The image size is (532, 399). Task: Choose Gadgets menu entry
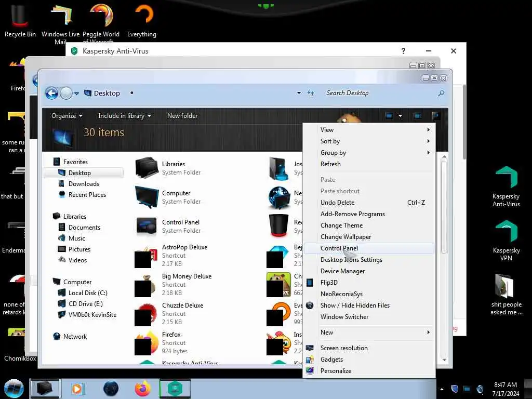pyautogui.click(x=369, y=360)
